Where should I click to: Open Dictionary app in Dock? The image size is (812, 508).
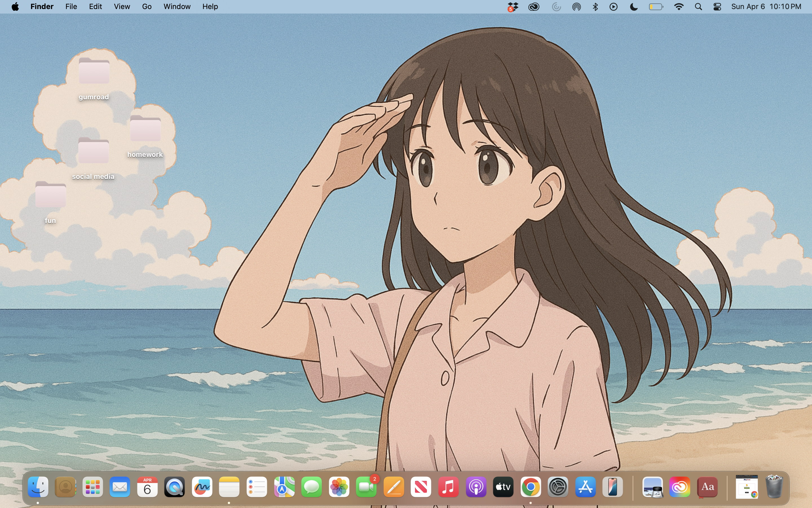coord(707,487)
